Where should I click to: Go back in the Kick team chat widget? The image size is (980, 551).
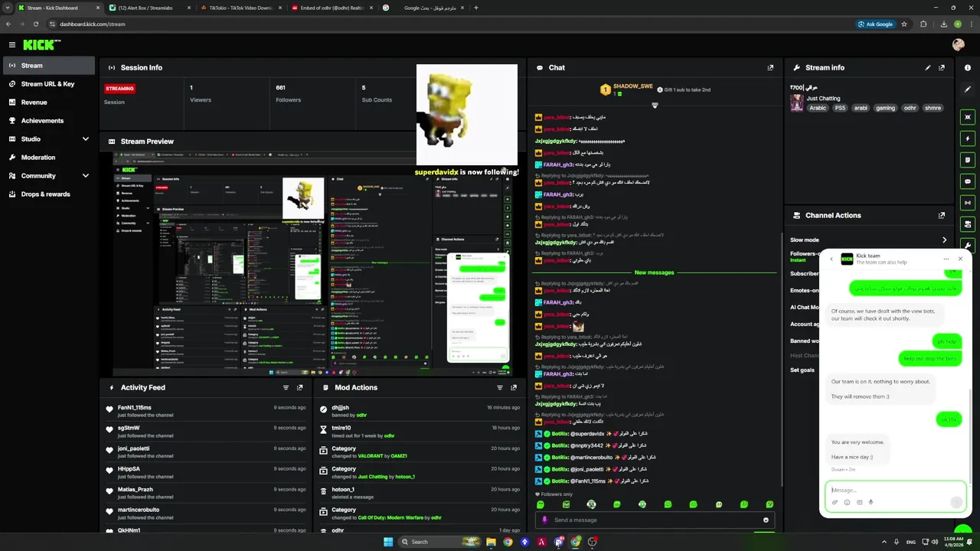click(831, 259)
